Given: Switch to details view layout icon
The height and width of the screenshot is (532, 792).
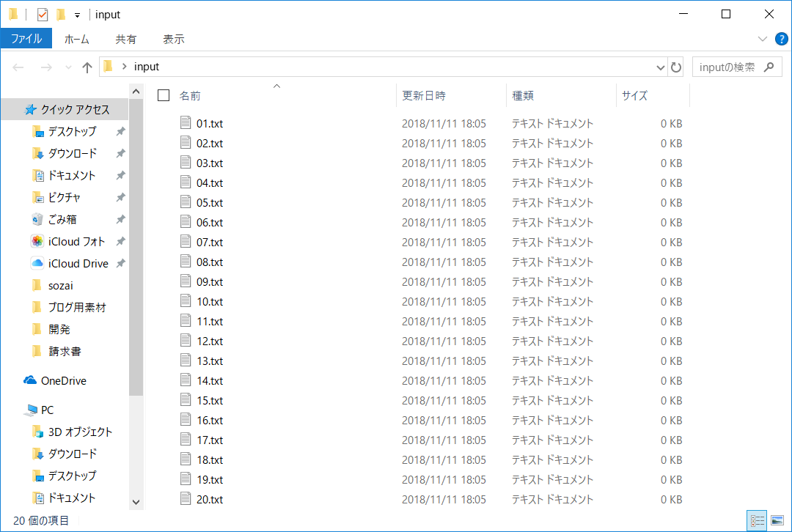Looking at the screenshot, I should coord(757,520).
